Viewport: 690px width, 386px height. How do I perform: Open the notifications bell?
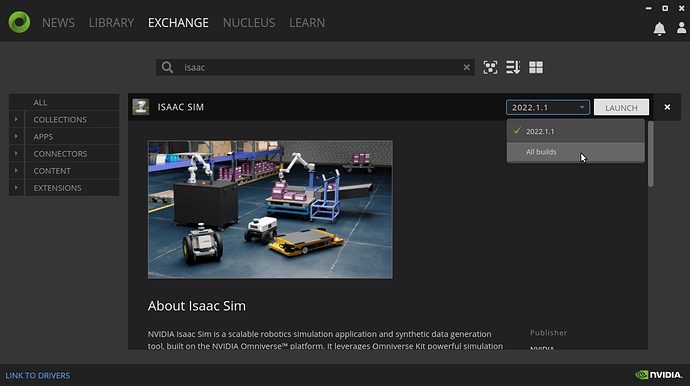coord(659,29)
